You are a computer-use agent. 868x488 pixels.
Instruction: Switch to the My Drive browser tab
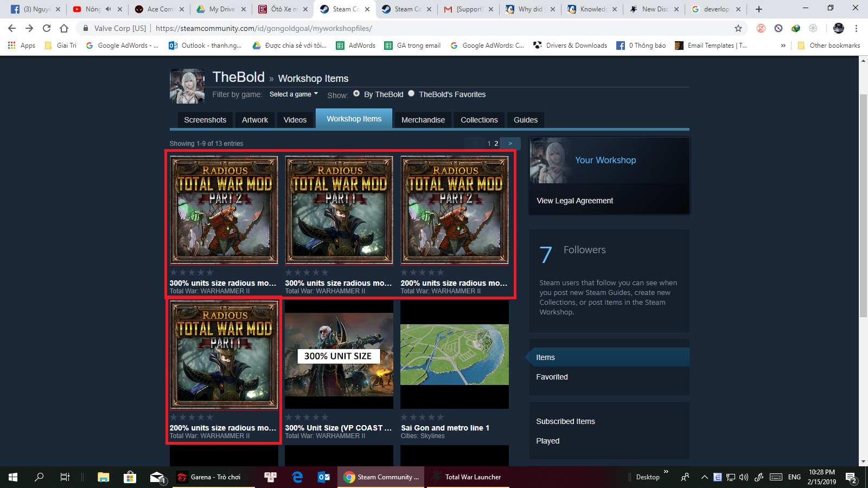[x=222, y=9]
